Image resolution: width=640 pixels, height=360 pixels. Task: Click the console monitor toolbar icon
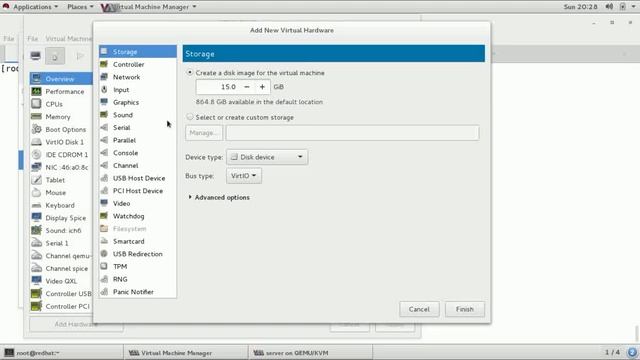pos(36,56)
